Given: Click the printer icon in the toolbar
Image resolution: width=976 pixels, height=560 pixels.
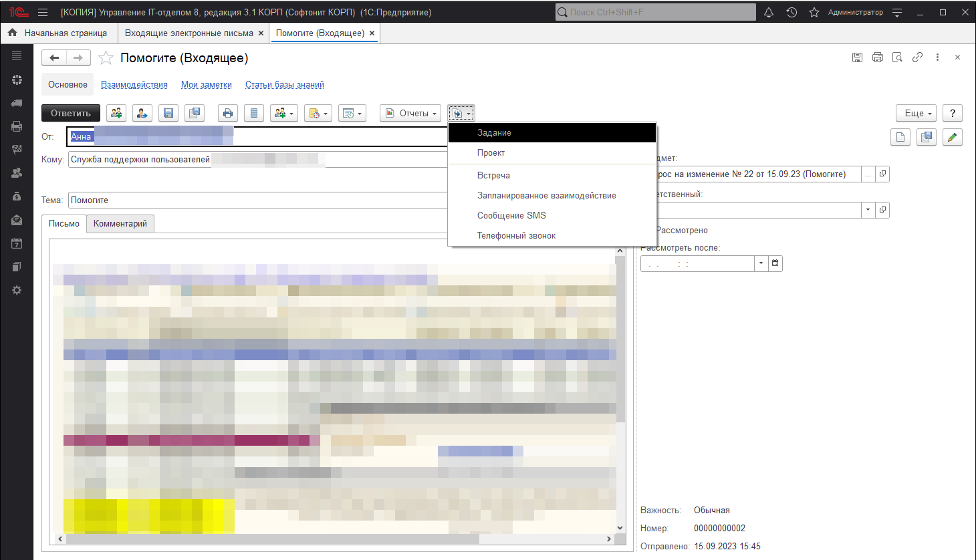Looking at the screenshot, I should (228, 114).
